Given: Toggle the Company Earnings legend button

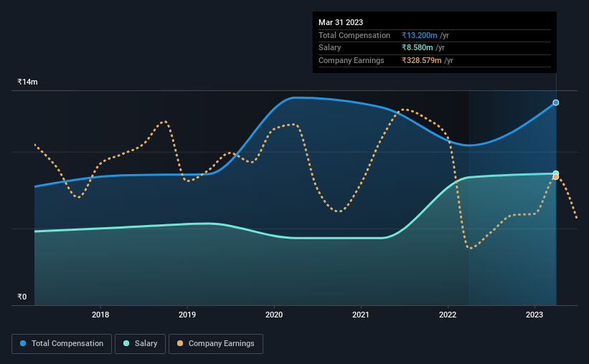Looking at the screenshot, I should click(x=216, y=344).
